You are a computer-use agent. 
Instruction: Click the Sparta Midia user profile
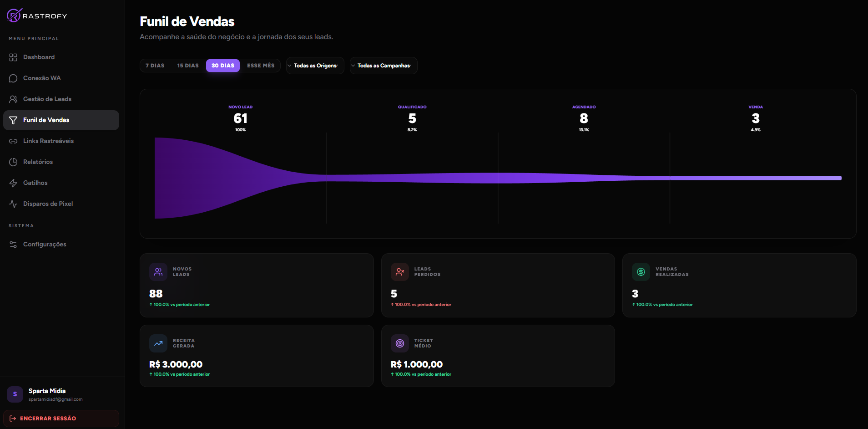tap(47, 394)
